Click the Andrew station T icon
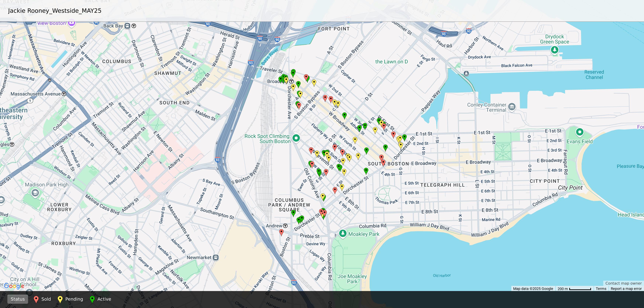Viewport: 644px width, 308px height. pyautogui.click(x=285, y=226)
